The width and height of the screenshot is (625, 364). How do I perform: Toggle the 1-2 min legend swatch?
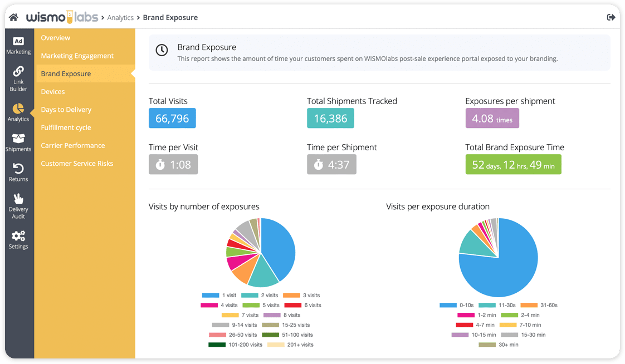[466, 315]
